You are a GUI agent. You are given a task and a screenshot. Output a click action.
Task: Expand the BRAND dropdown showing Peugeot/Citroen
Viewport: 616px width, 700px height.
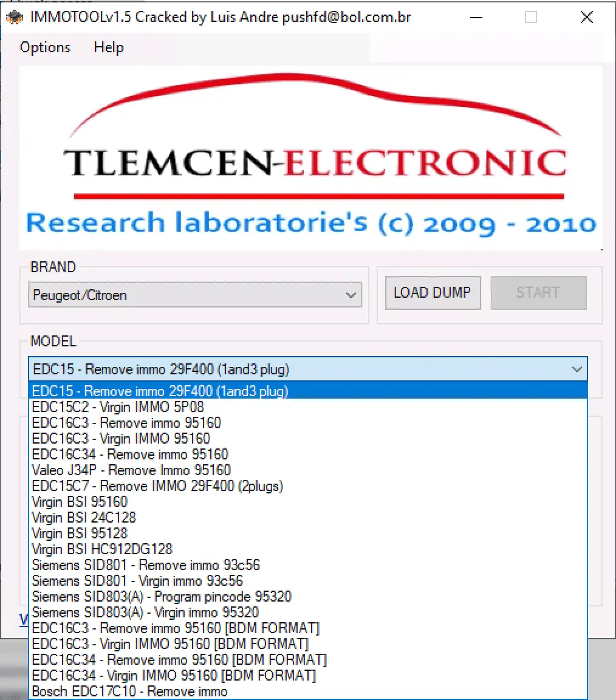coord(194,295)
